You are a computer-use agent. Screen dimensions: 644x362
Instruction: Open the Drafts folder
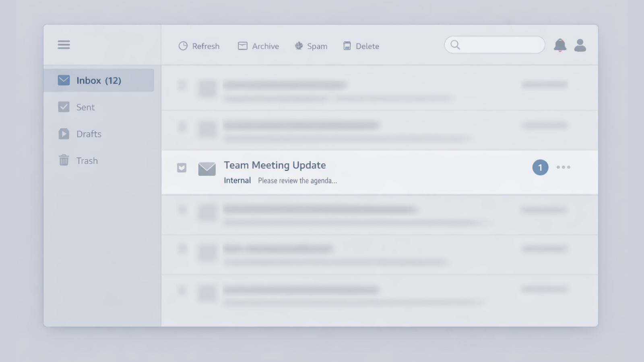89,134
